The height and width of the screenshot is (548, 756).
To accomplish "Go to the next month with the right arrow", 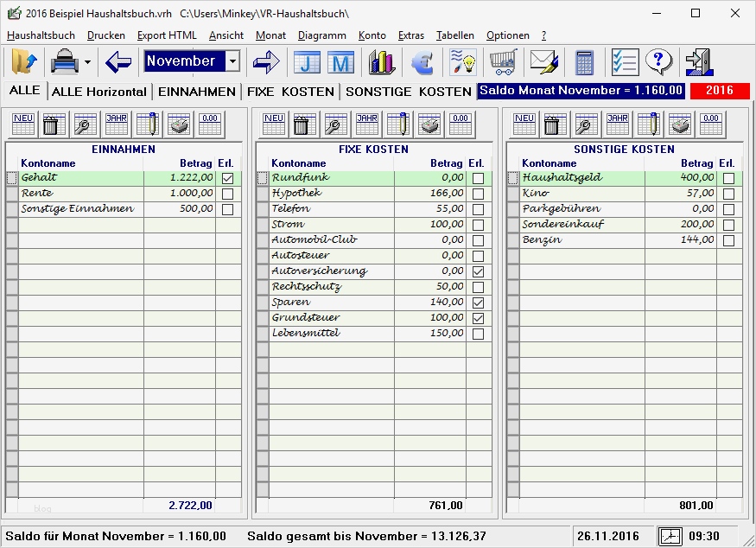I will click(x=266, y=61).
